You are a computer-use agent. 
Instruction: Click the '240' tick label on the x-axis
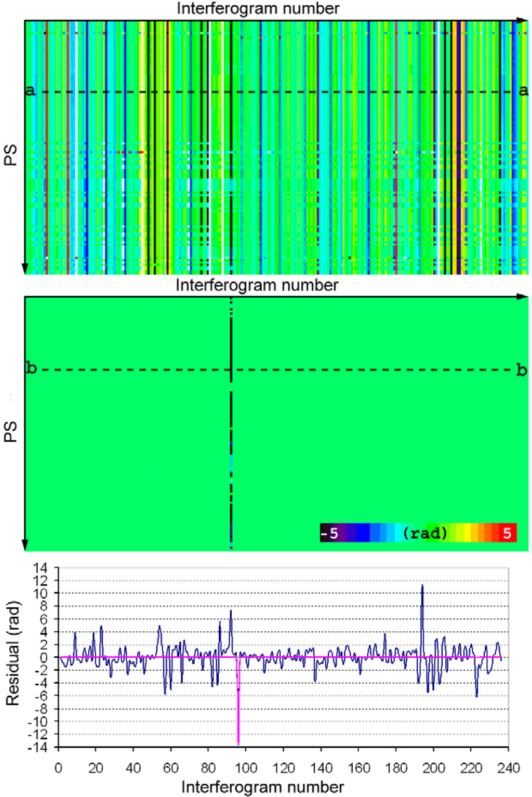pyautogui.click(x=508, y=768)
